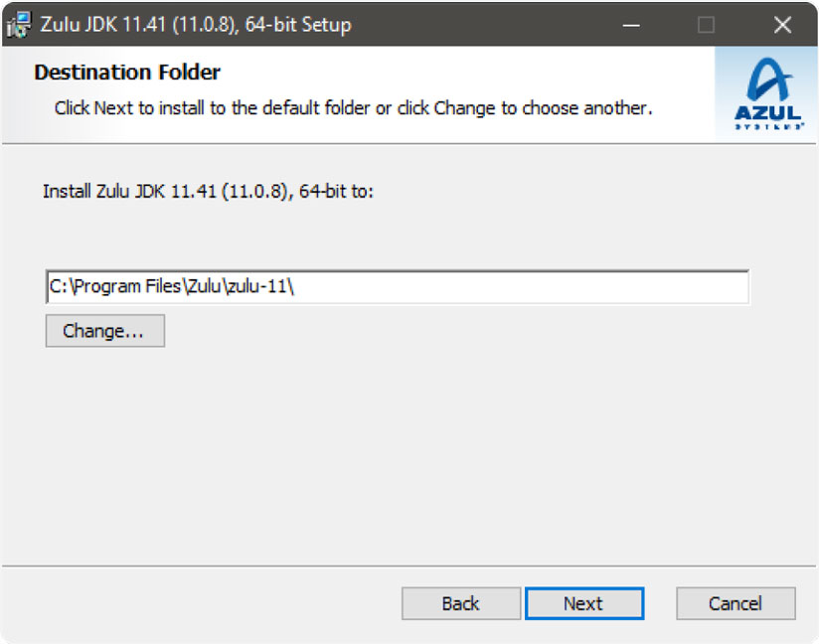
Task: Click the installer icon in the title bar
Action: pyautogui.click(x=19, y=25)
